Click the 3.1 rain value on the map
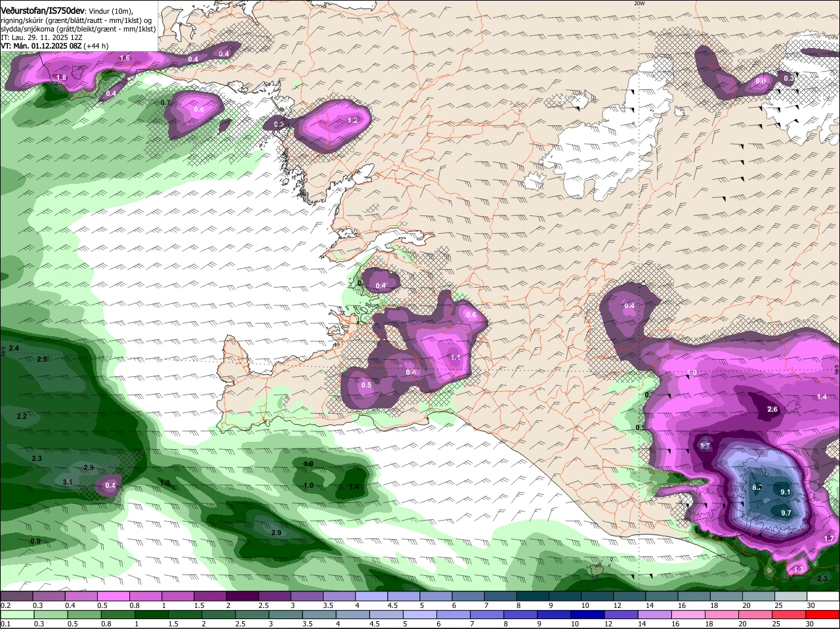Image resolution: width=840 pixels, height=629 pixels. (68, 482)
